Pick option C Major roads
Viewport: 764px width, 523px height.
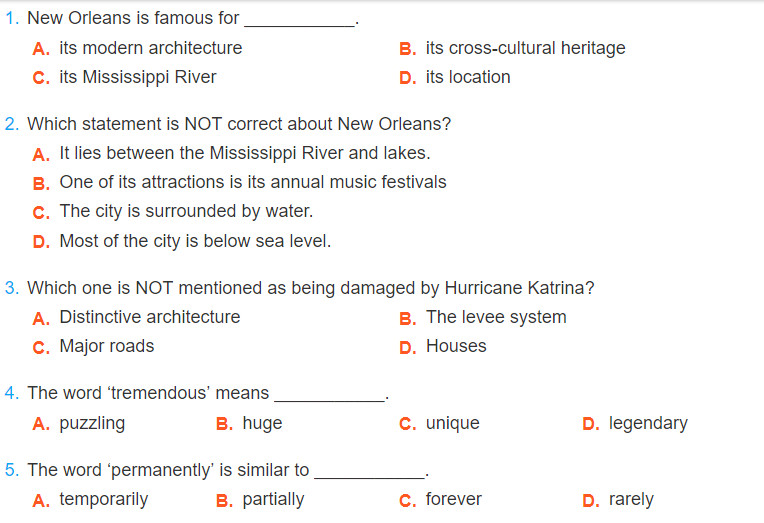[93, 346]
